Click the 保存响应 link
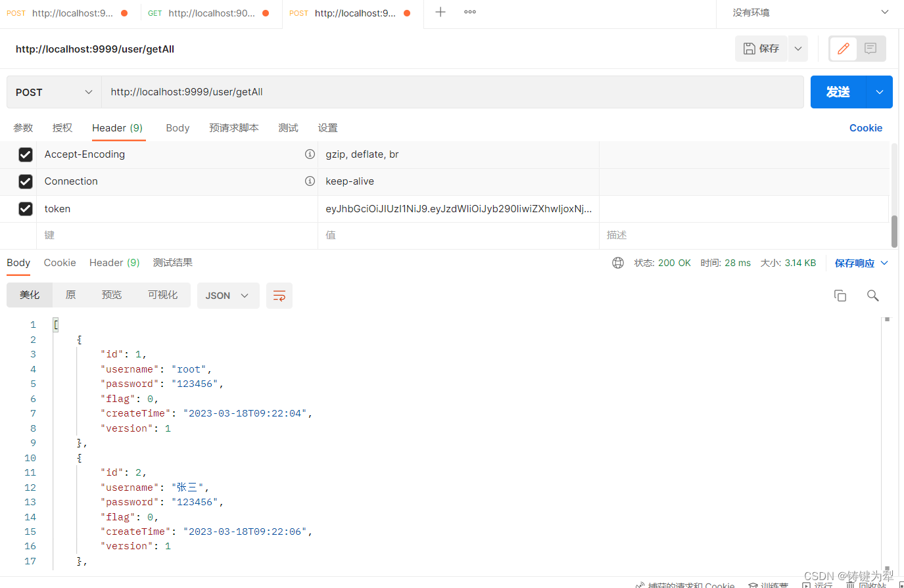904x588 pixels. click(x=855, y=263)
